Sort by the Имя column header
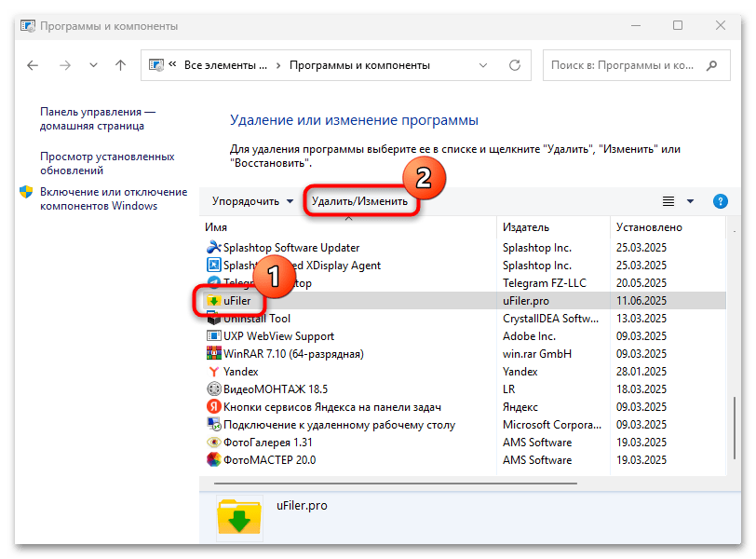 tap(216, 227)
